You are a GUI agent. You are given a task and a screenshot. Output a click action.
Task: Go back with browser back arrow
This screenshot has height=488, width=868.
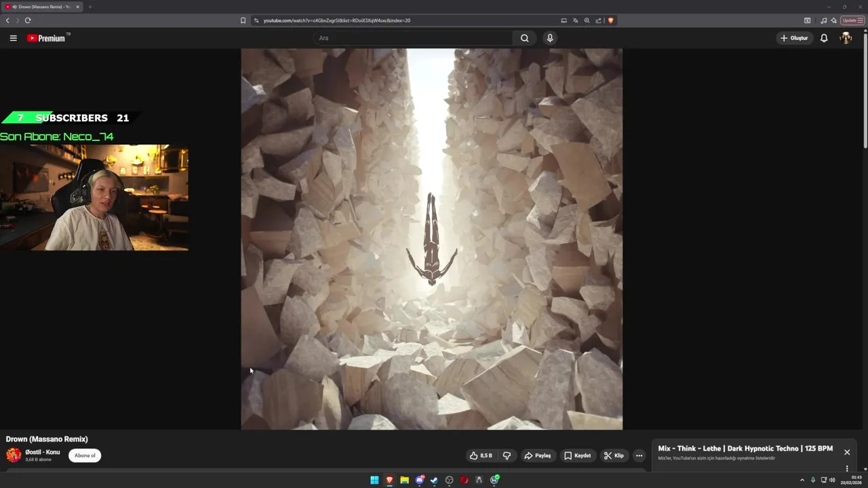[7, 20]
